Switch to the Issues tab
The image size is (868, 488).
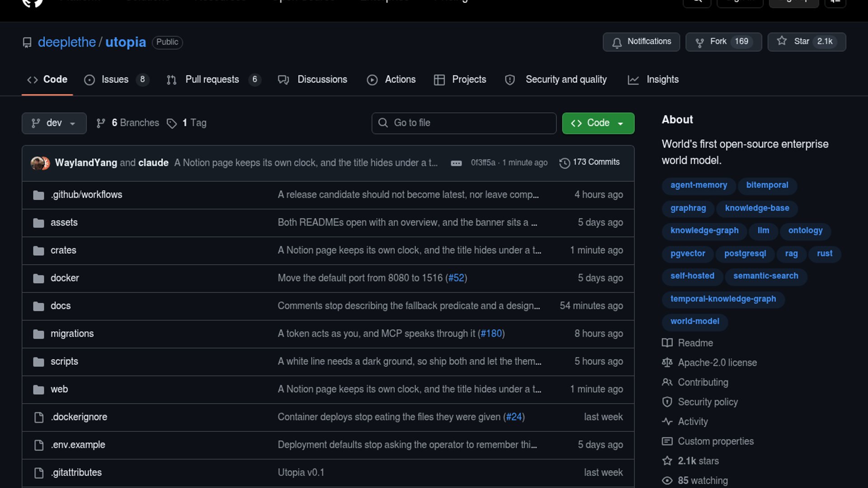click(116, 80)
